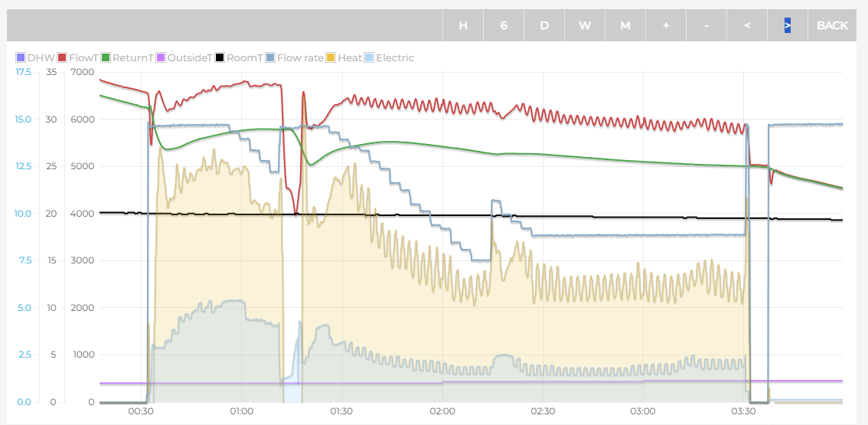Screen dimensions: 868x425
Task: Click the OutsideT purple legend swatch
Action: 162,57
